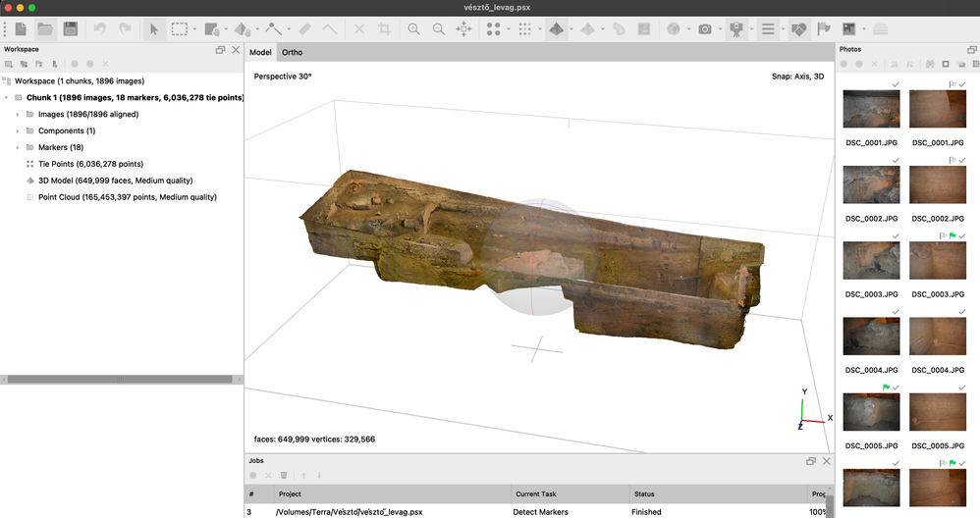The width and height of the screenshot is (980, 518).
Task: Select the Navigation arrow tool
Action: (154, 29)
